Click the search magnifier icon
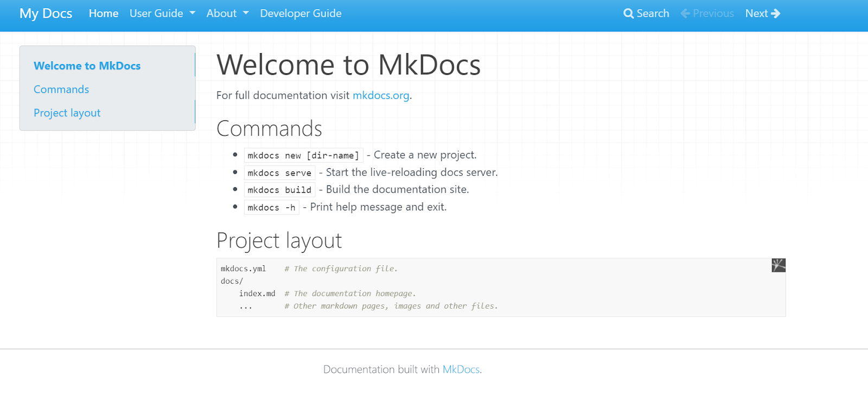The height and width of the screenshot is (409, 868). coord(629,14)
